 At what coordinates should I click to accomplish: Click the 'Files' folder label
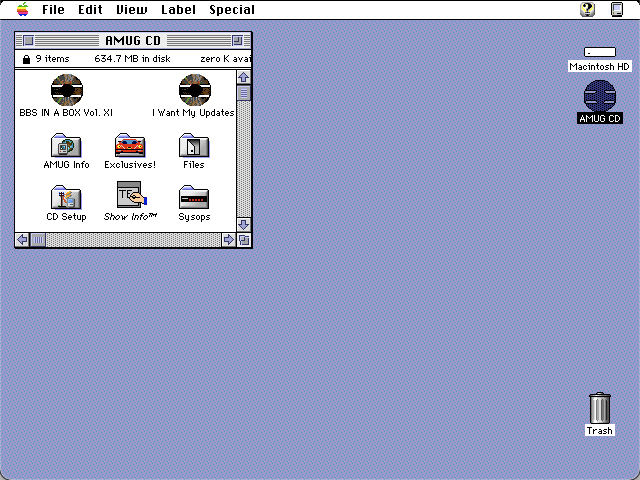[194, 164]
